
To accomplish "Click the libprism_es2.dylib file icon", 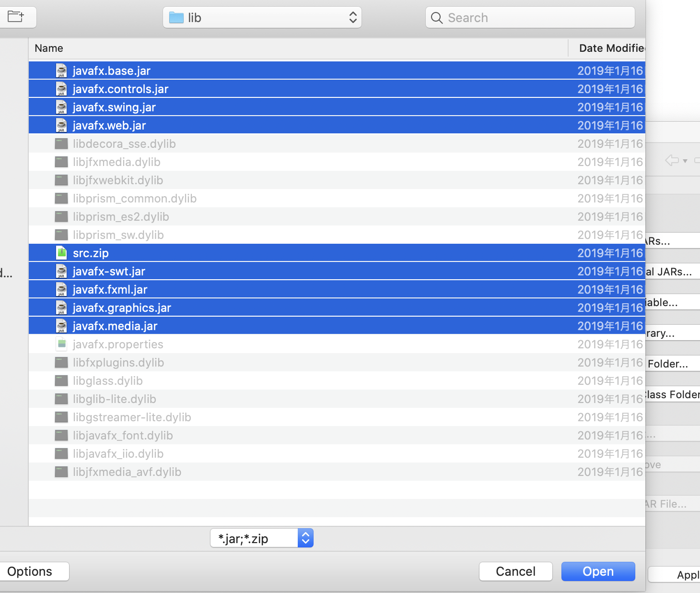I will tap(61, 216).
